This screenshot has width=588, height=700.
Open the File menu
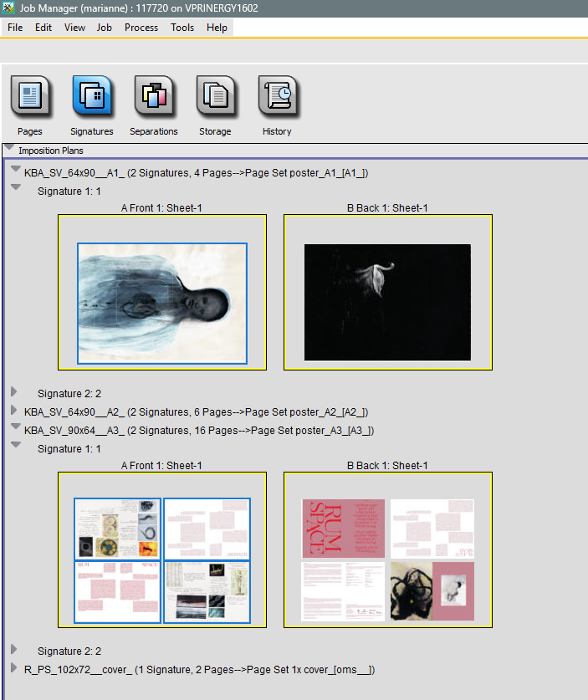[x=15, y=28]
